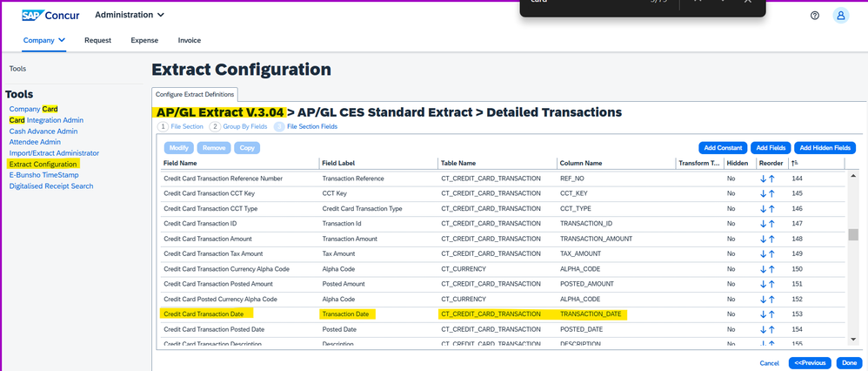Click the SAP Concur logo

[x=49, y=16]
